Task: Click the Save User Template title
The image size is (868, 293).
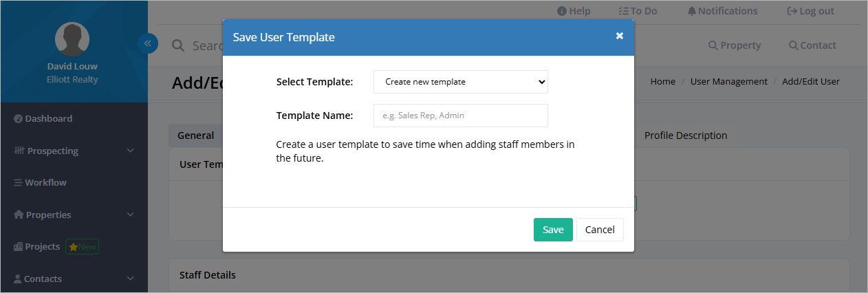Action: [283, 37]
